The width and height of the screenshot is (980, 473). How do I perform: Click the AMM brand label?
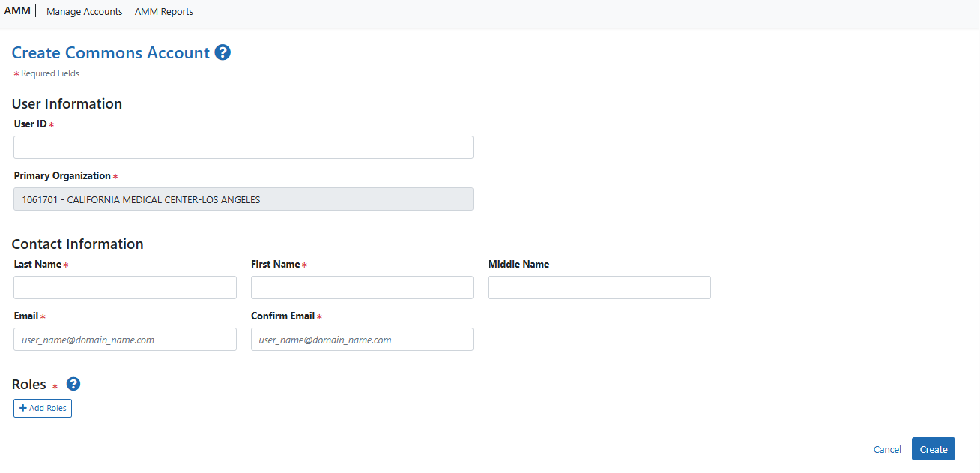tap(17, 11)
